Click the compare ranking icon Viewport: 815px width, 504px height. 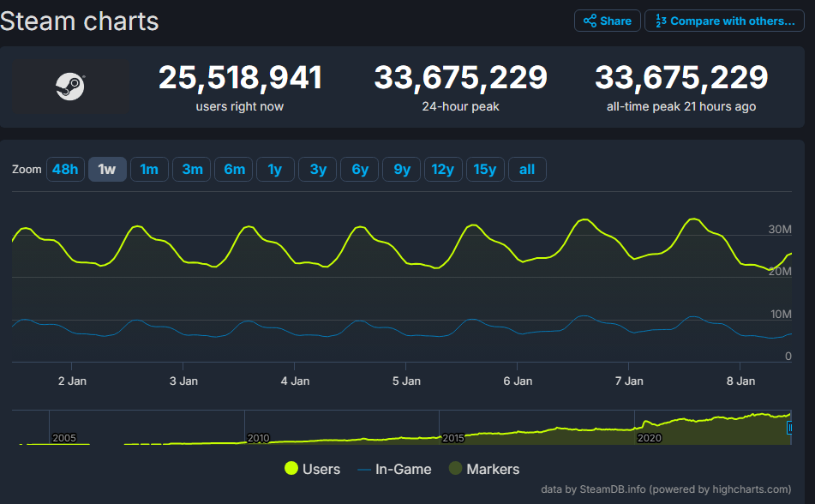pyautogui.click(x=661, y=21)
